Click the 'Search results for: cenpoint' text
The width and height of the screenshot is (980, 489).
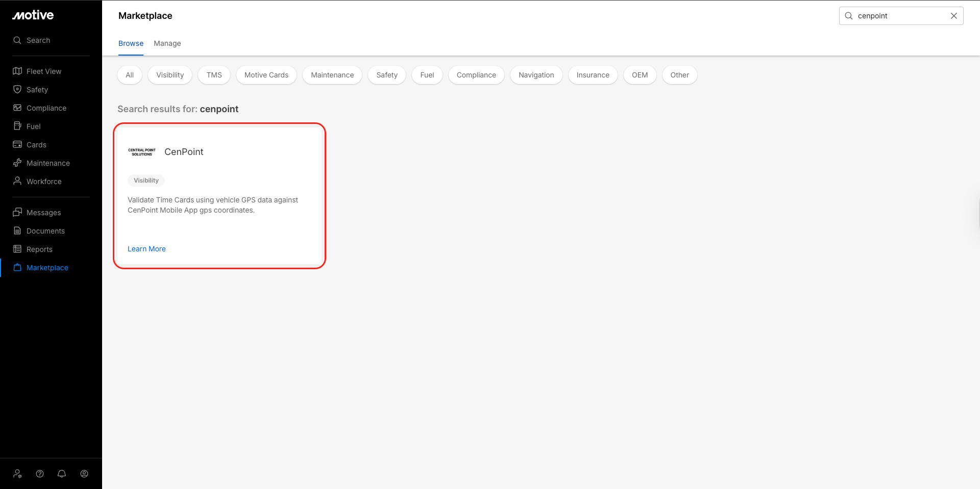pos(178,109)
